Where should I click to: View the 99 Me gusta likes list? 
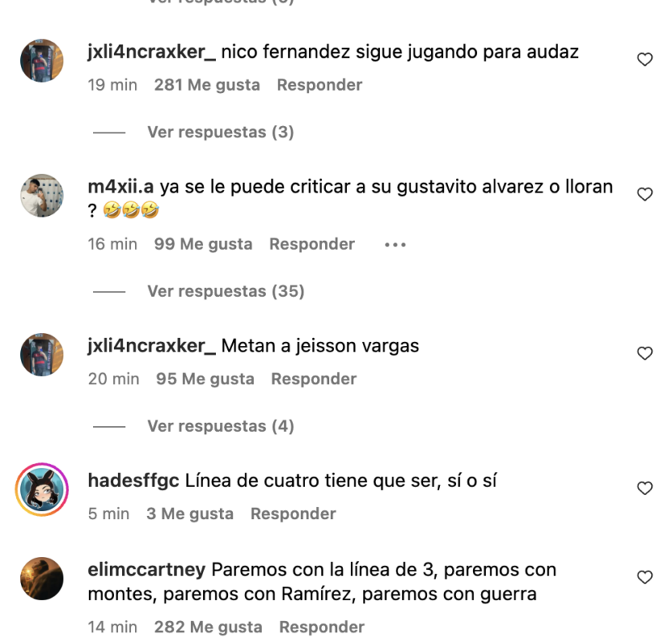point(203,244)
